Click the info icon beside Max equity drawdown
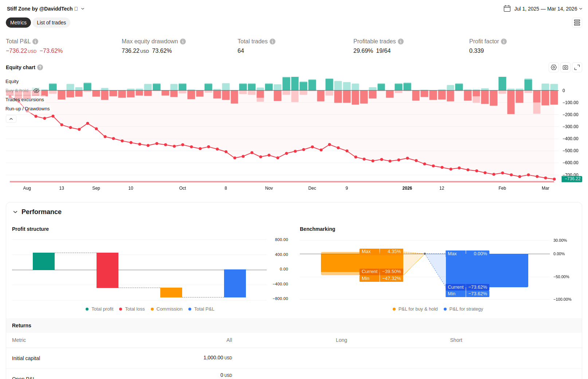588x379 pixels. pyautogui.click(x=183, y=42)
